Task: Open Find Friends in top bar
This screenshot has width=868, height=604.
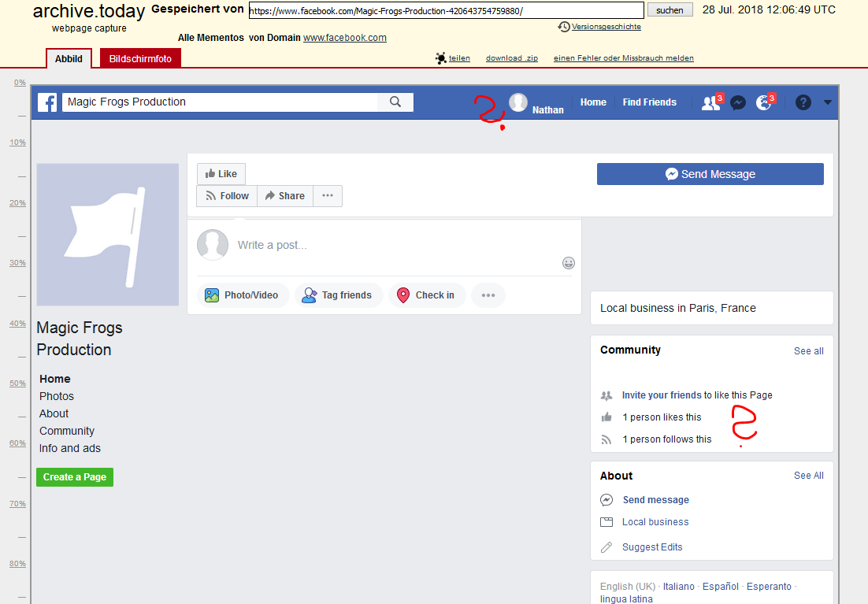Action: (x=649, y=102)
